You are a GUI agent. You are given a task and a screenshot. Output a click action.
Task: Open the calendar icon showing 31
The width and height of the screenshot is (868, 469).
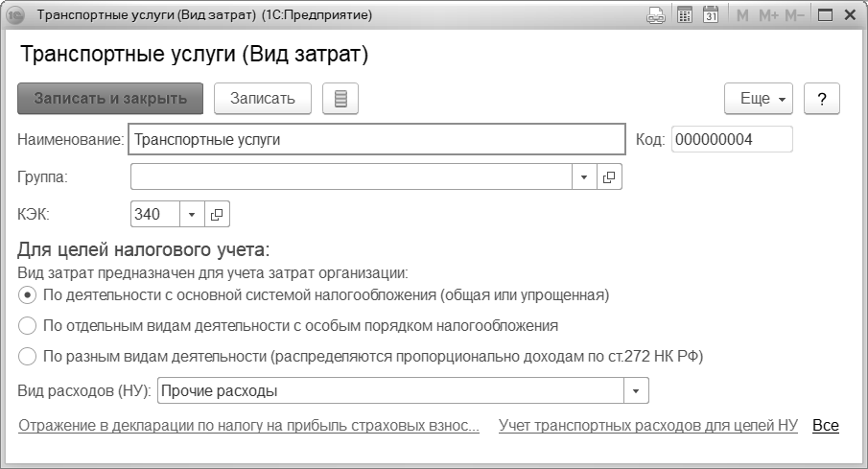pos(711,16)
